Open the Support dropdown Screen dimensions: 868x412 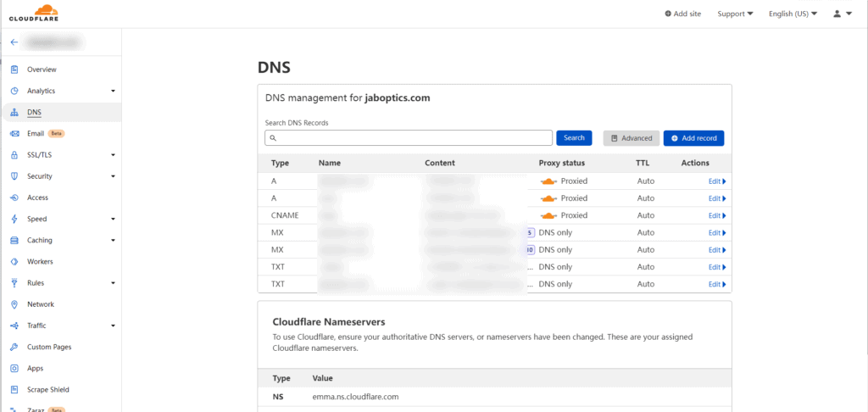pos(735,14)
